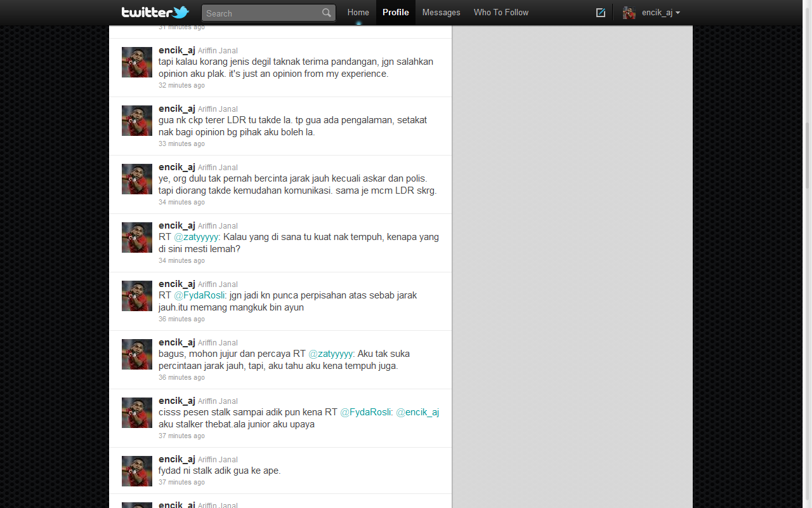Click avatar of 'fydad ni stalk' tweet
Screen dimensions: 812x508
(x=137, y=471)
